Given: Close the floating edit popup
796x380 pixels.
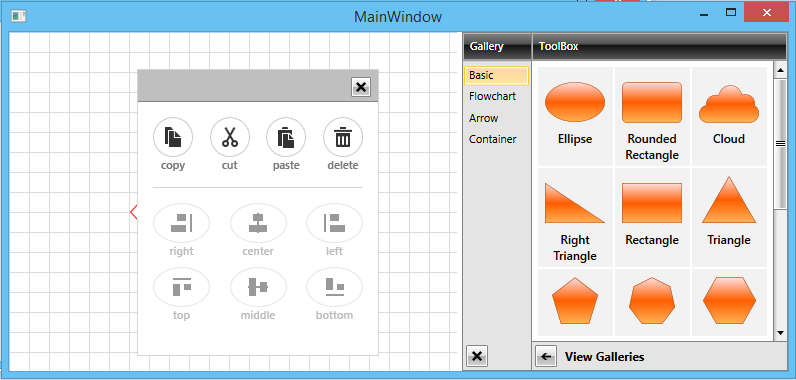Looking at the screenshot, I should (x=361, y=87).
